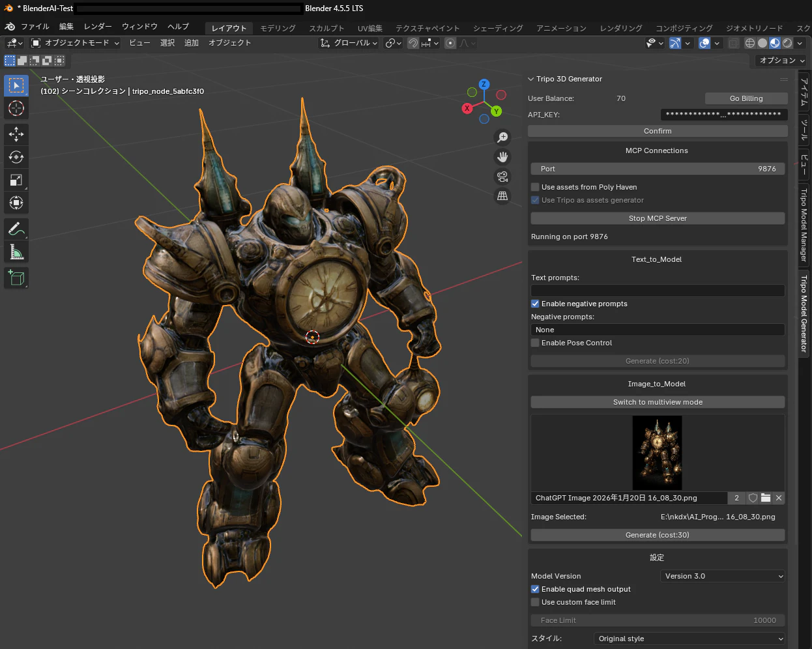Select the Box Select tool in the toolbar
The height and width of the screenshot is (649, 812).
point(16,85)
